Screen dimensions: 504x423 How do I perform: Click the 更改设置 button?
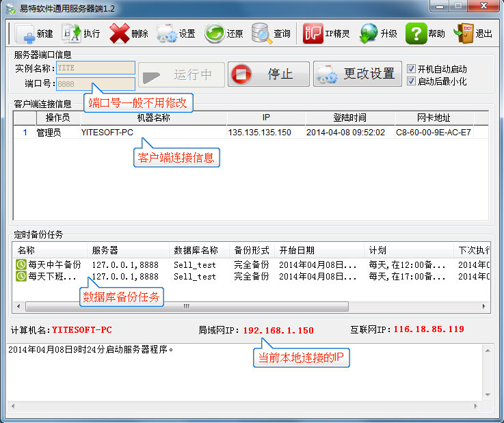(x=358, y=74)
